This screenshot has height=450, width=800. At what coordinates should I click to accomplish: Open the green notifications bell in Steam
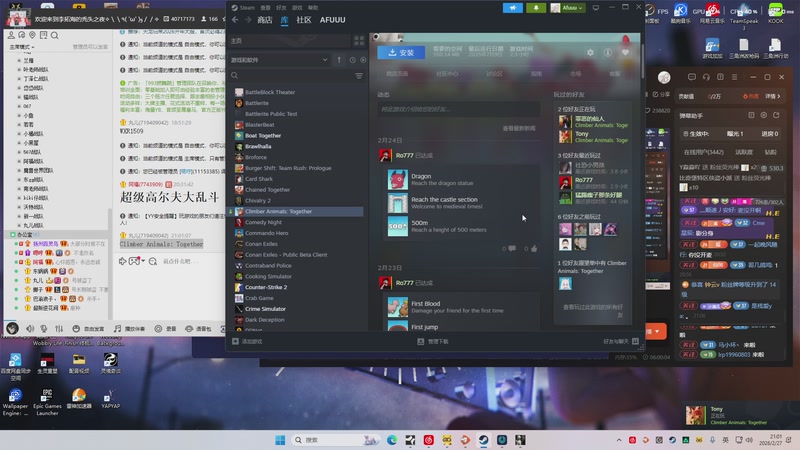(536, 8)
